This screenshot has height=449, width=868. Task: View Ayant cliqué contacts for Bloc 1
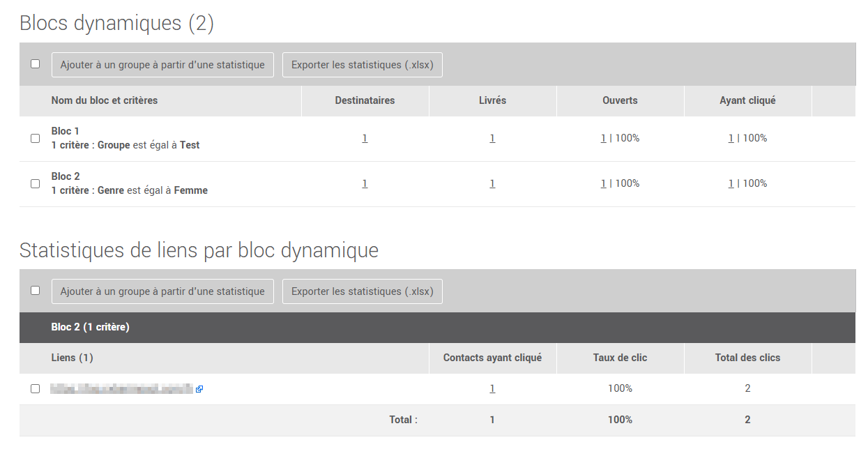(730, 137)
